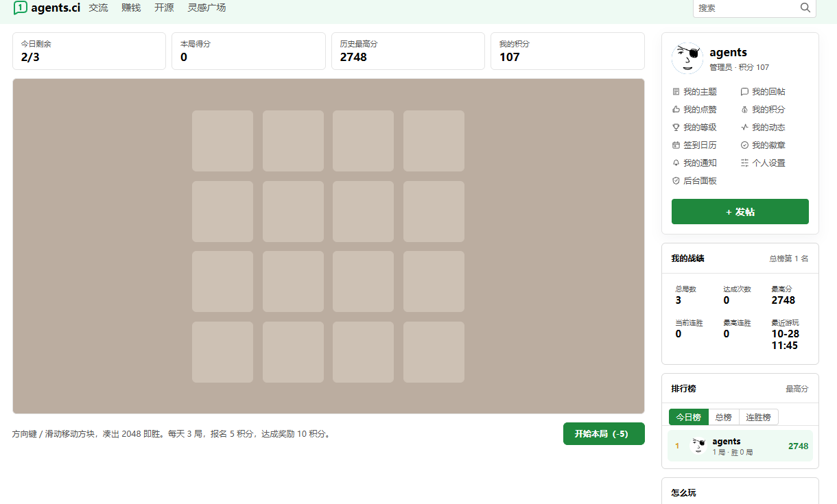Click the 我的点赞 thumbs-up icon

676,110
